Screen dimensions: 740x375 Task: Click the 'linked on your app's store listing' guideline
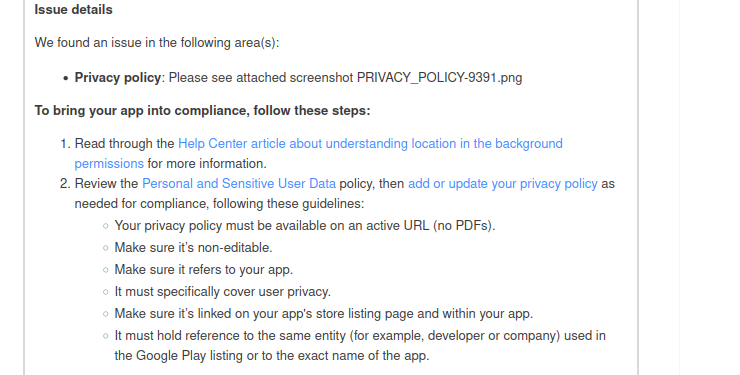(324, 314)
